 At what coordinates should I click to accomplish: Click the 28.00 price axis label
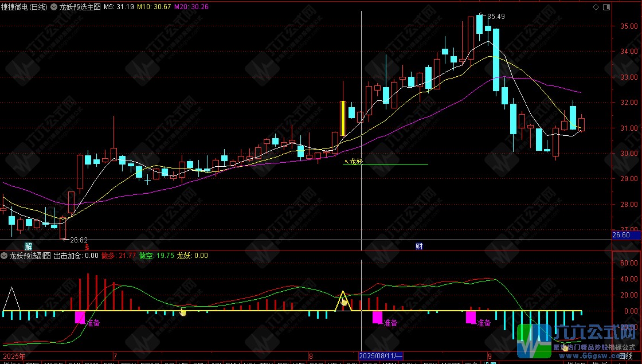pos(629,204)
